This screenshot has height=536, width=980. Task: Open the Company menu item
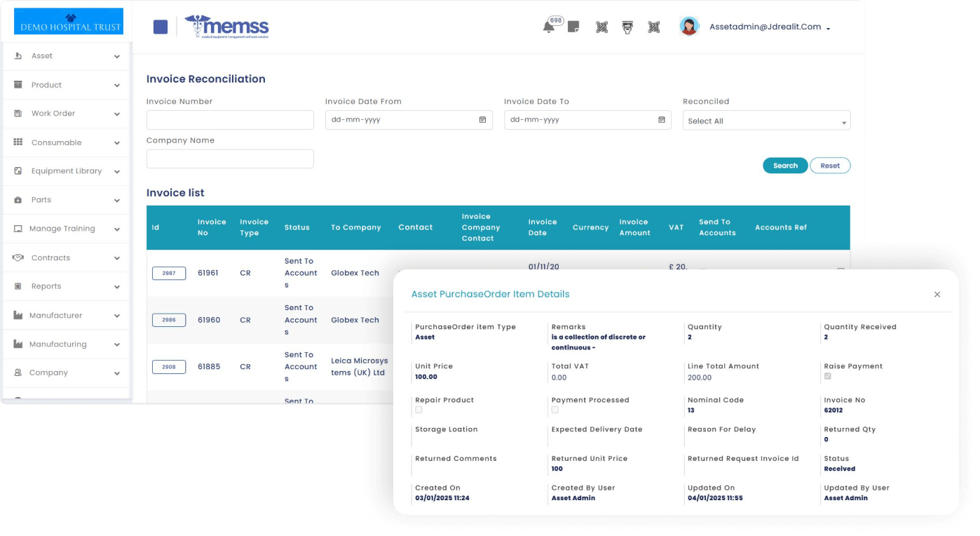click(x=66, y=373)
